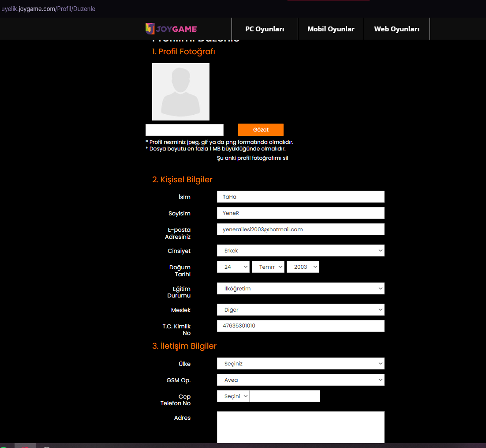Viewport: 486px width, 448px height.
Task: Click the Doğum Tarihi label
Action: 180,271
